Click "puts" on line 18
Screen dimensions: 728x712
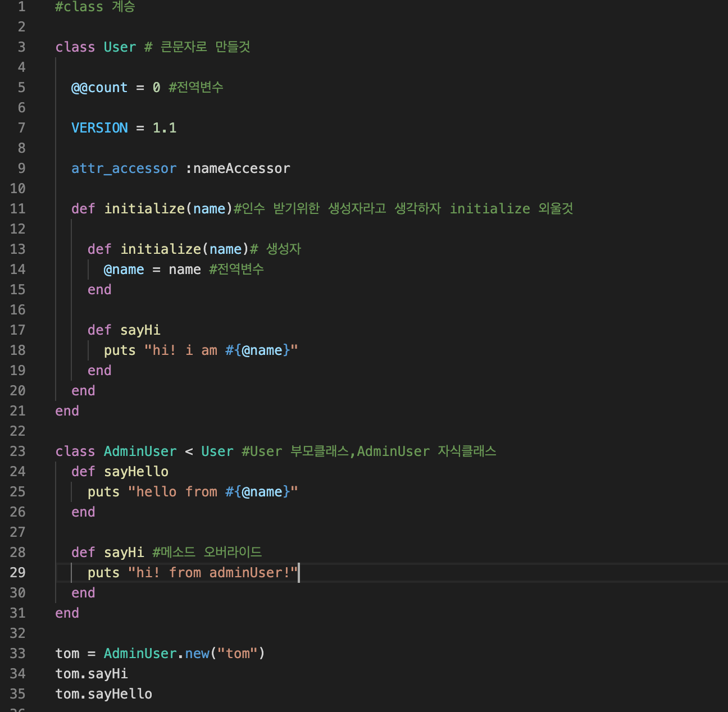click(120, 350)
